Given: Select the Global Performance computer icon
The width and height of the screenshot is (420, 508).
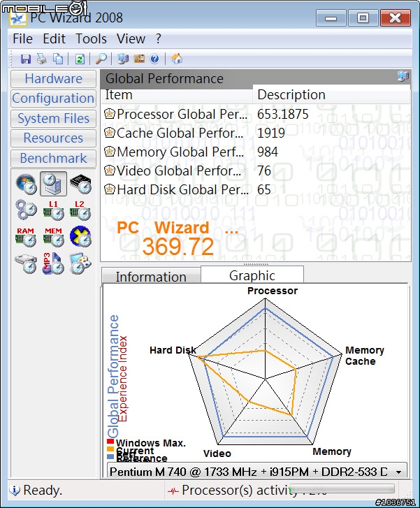Looking at the screenshot, I should tap(54, 184).
